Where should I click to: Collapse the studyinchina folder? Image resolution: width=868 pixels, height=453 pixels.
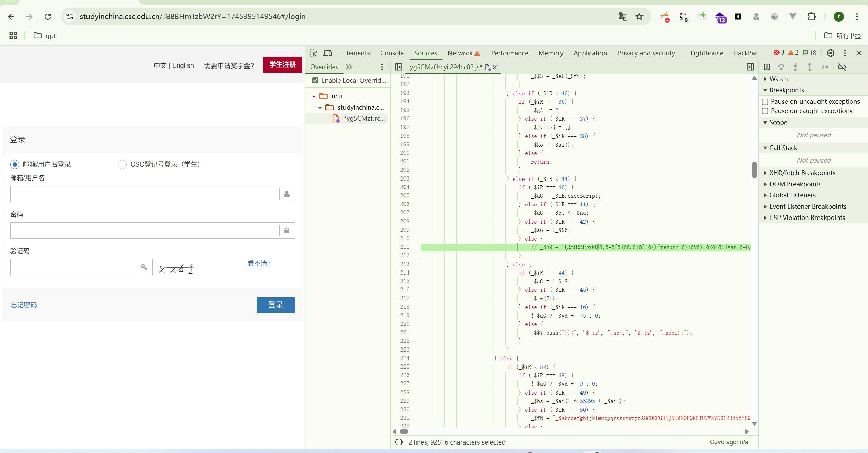tap(320, 108)
